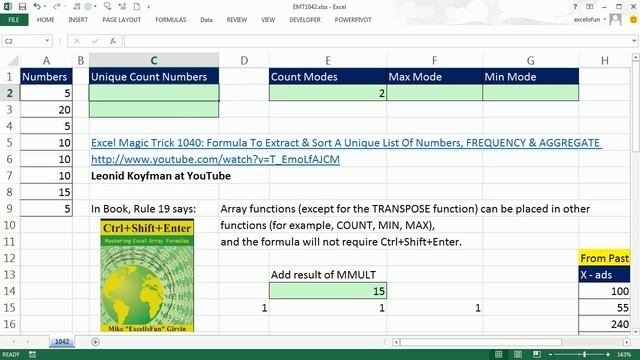640x360 pixels.
Task: Switch to Page Layout view icon
Action: (x=518, y=354)
